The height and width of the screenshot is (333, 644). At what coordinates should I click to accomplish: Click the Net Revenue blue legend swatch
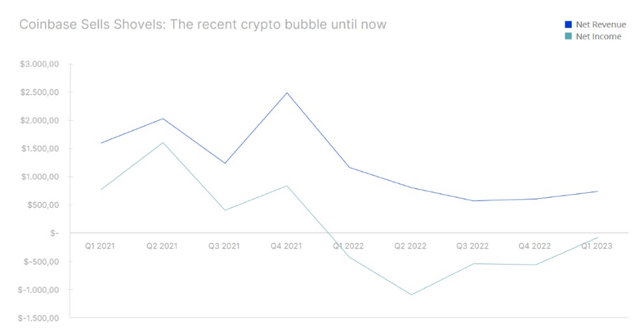point(568,25)
